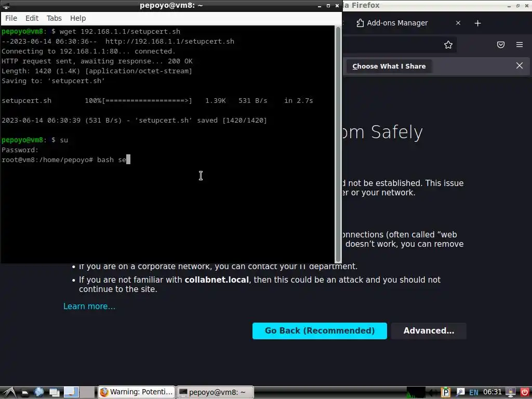The width and height of the screenshot is (532, 399).
Task: Click 'Connecting to 192.168.1.1:80' terminal line
Action: tap(88, 51)
